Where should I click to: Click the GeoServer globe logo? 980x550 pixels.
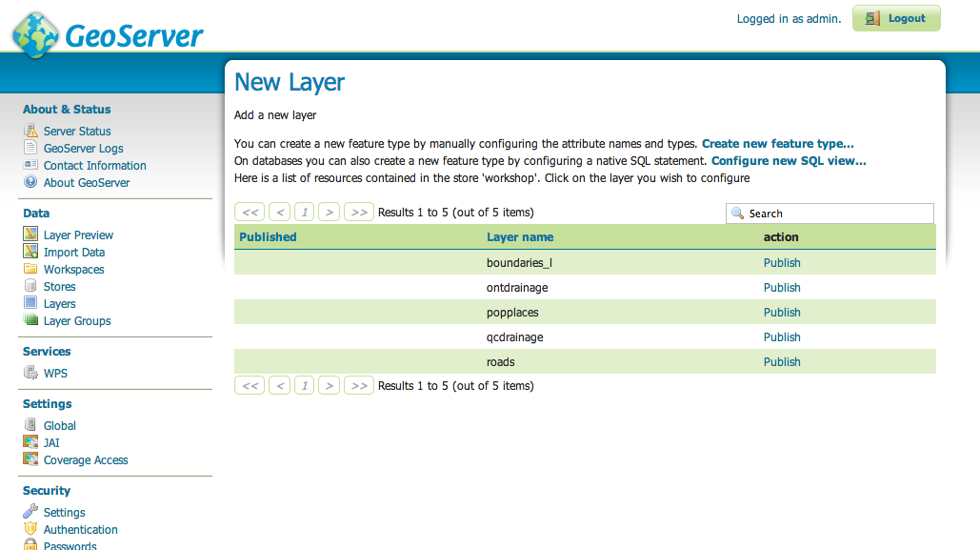[35, 35]
